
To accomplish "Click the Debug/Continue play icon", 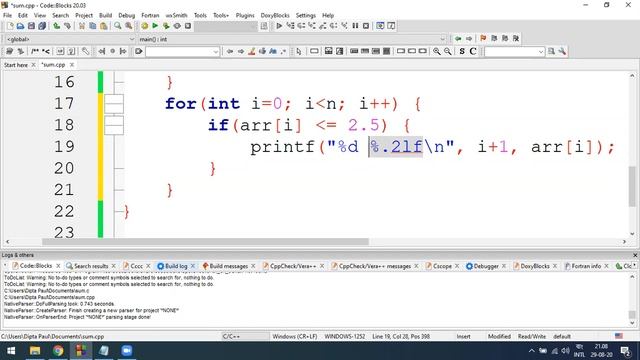I will pos(279,26).
